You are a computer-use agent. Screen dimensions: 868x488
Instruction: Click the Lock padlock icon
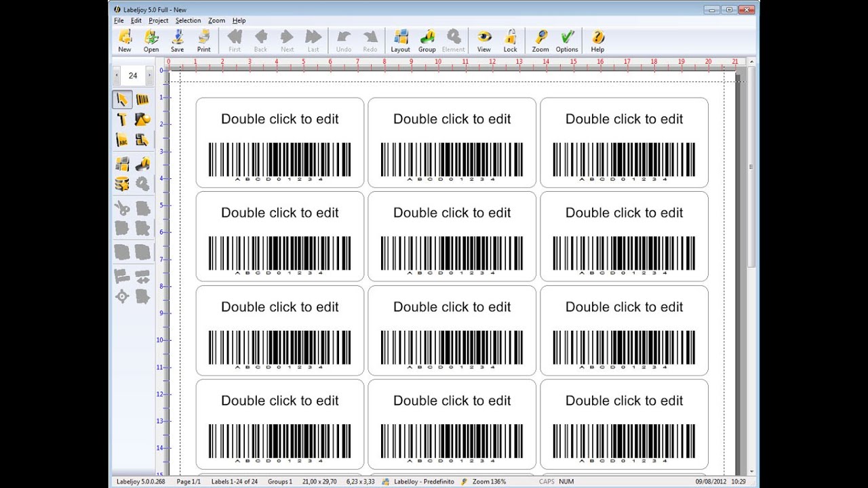point(511,41)
